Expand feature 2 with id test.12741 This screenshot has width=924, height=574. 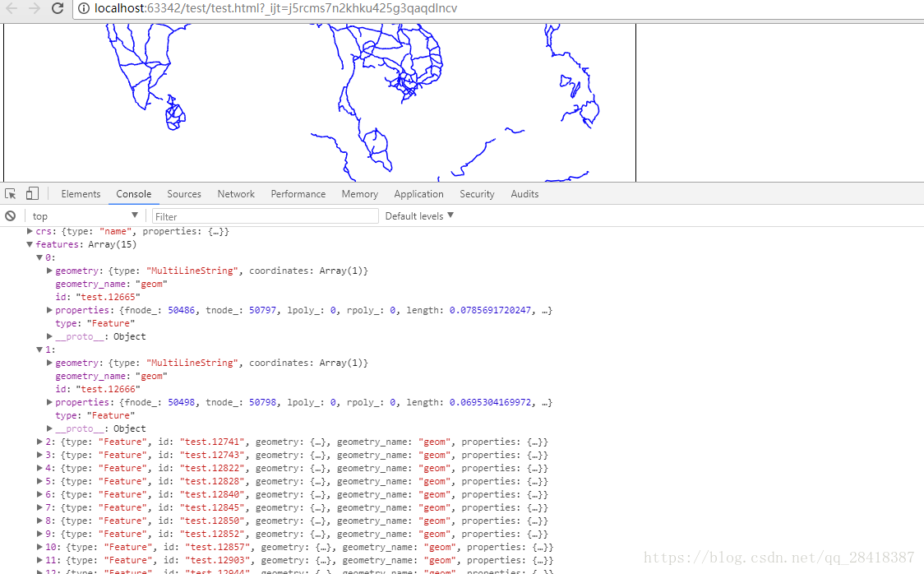(39, 441)
